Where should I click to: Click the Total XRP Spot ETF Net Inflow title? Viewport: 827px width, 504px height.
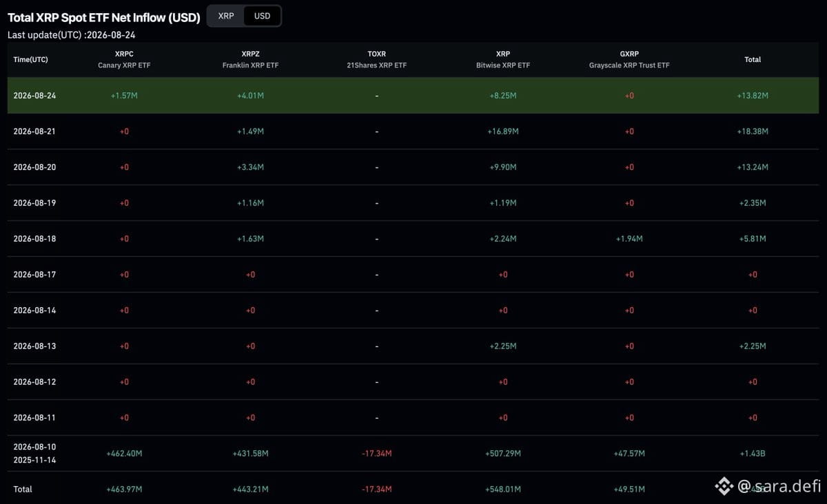coord(104,17)
